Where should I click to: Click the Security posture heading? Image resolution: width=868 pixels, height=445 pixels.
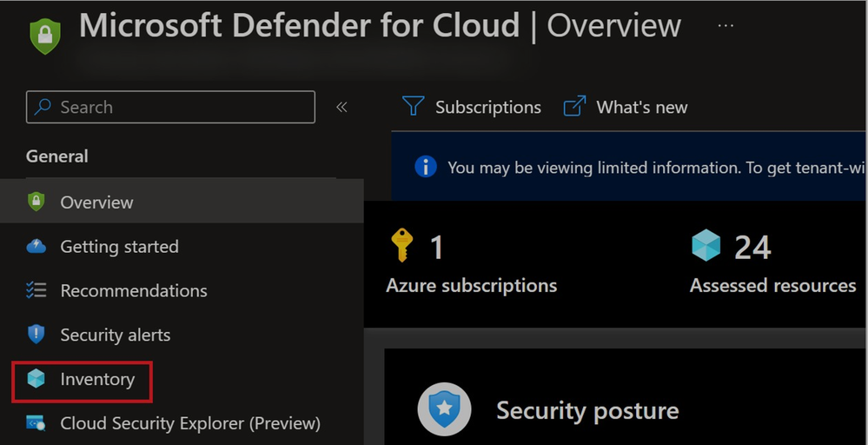point(587,411)
